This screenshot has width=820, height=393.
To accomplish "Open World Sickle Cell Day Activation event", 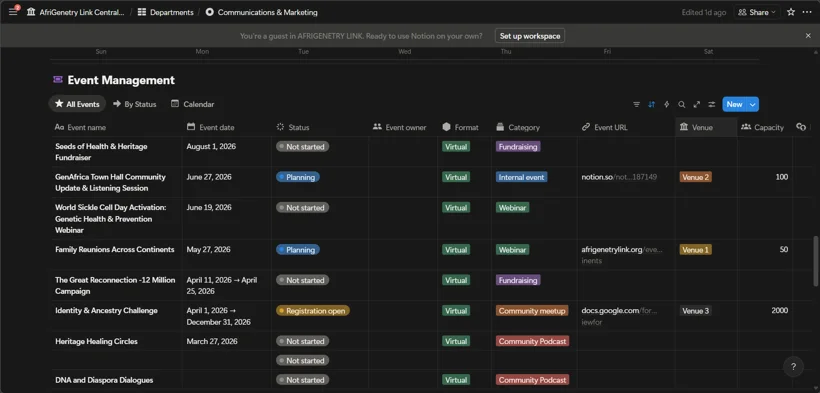I will coord(110,219).
